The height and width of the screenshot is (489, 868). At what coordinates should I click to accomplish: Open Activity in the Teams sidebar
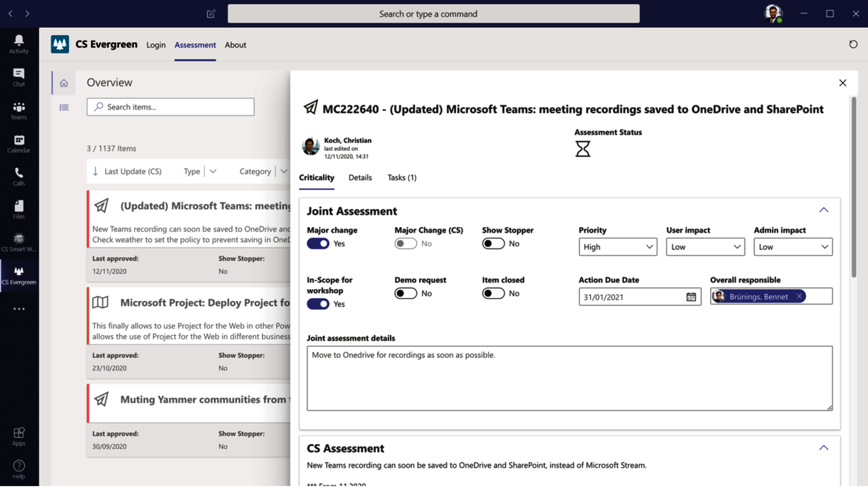tap(19, 44)
